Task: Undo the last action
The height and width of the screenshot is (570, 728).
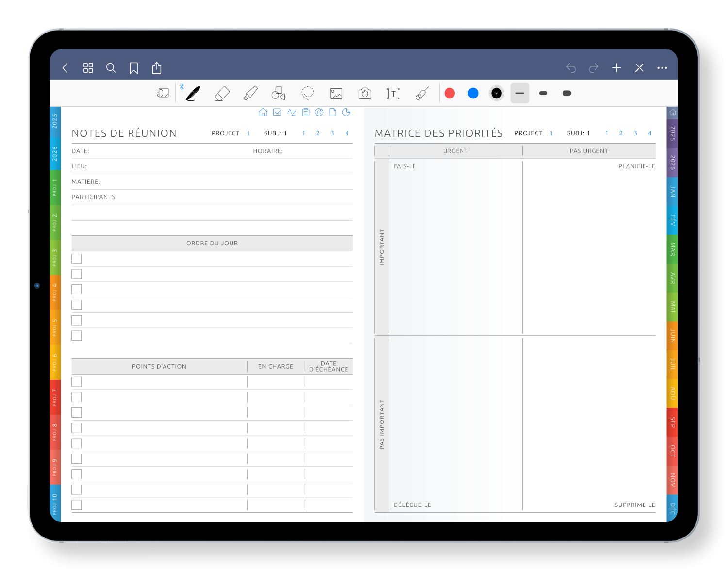Action: coord(571,68)
